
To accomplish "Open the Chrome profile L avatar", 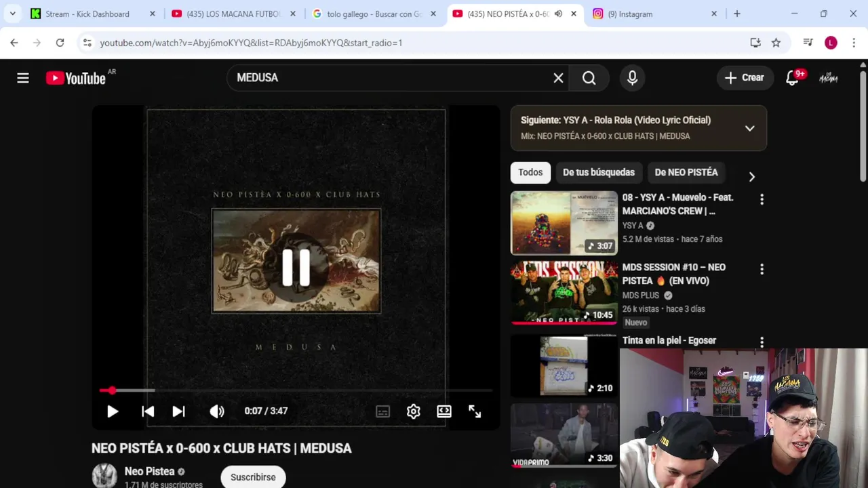I will (x=831, y=43).
